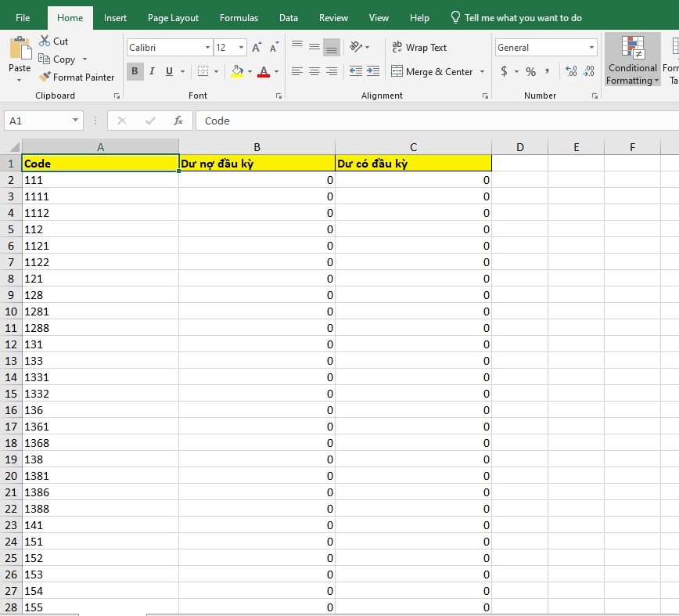
Task: Switch to the Data tab
Action: (x=289, y=18)
